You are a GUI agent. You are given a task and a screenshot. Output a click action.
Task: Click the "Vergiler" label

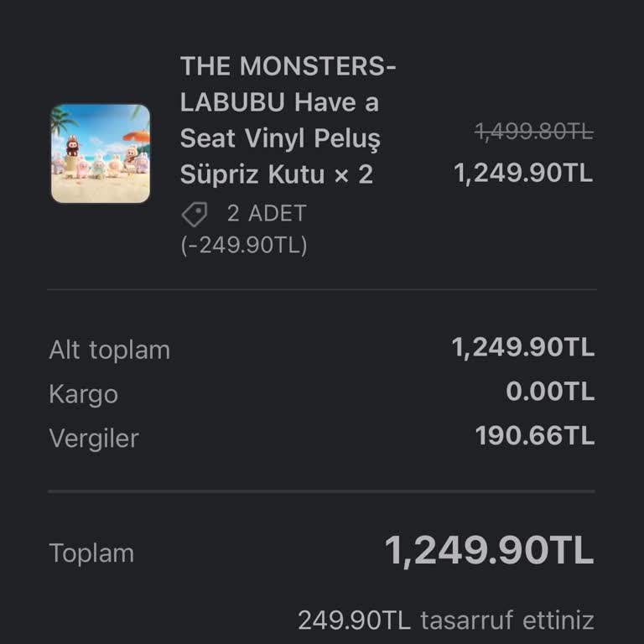(x=94, y=438)
